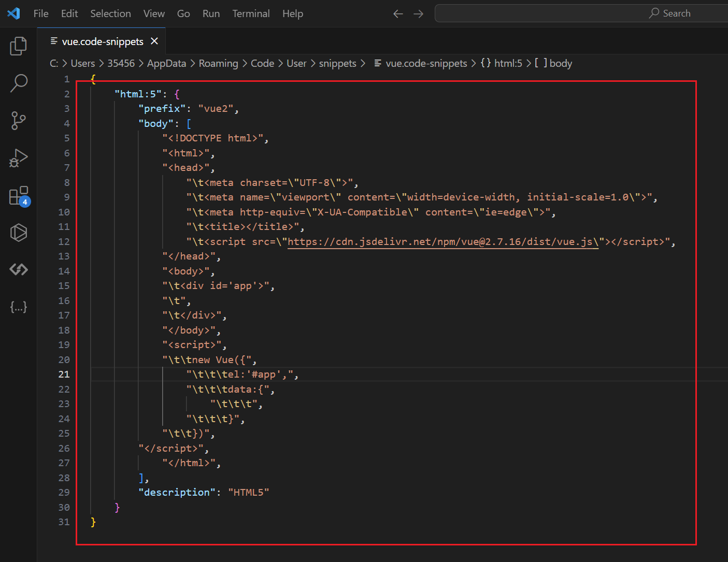
Task: Click the C: breadcrumb root
Action: [54, 63]
